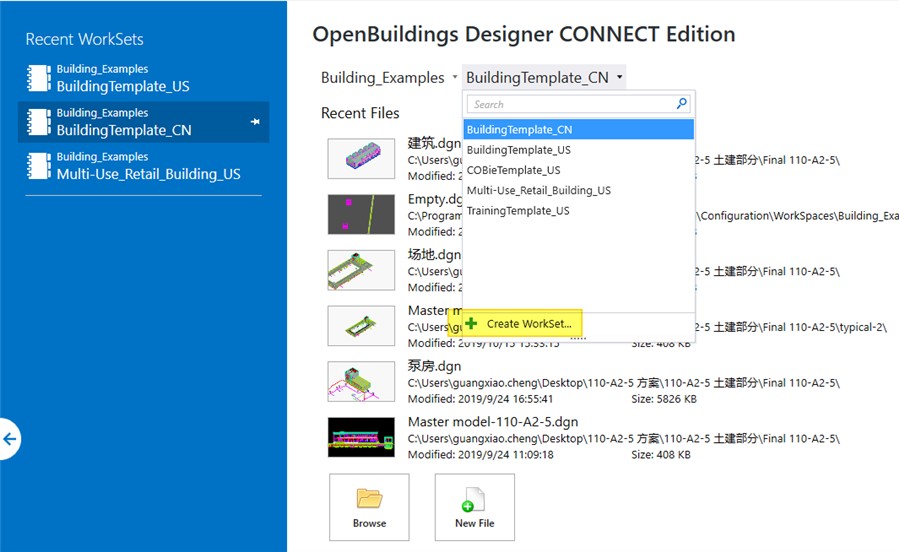Click the 建筑.dgn file name
This screenshot has height=552, width=899.
coord(435,143)
